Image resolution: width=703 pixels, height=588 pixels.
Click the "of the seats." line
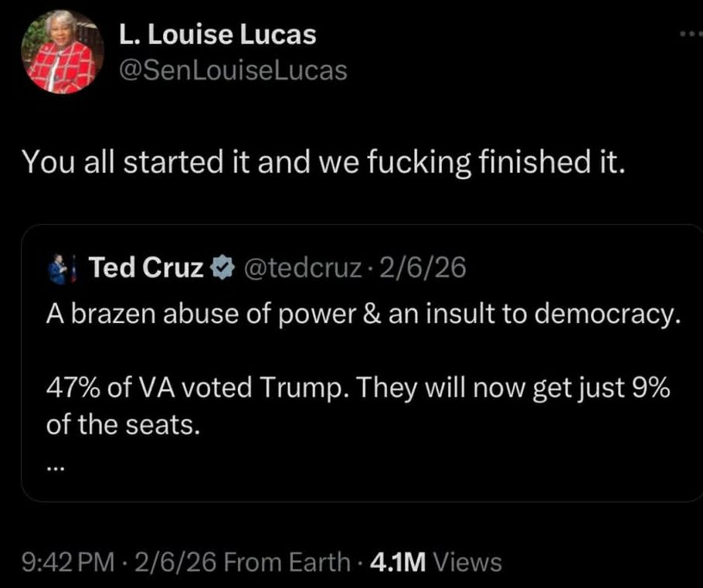(x=124, y=425)
